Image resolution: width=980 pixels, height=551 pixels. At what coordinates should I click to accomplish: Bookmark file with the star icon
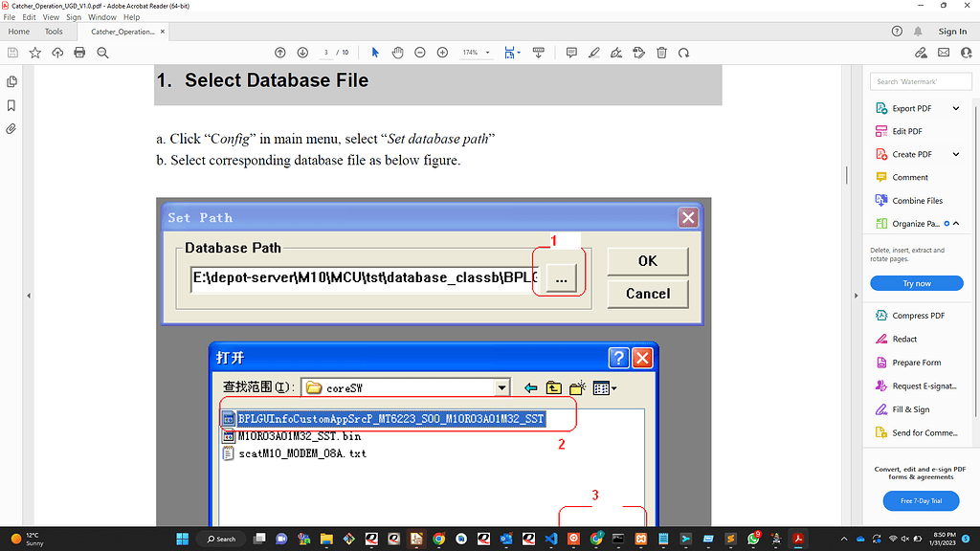click(35, 53)
